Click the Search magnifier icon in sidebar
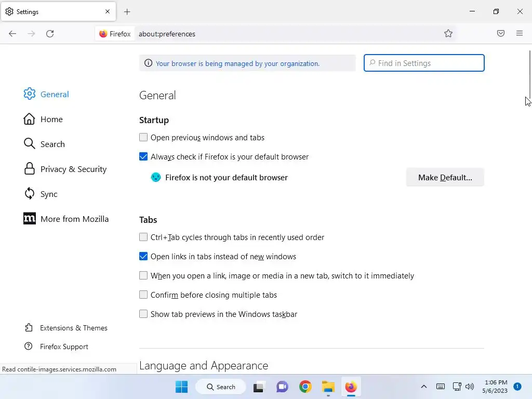The width and height of the screenshot is (532, 399). [x=29, y=144]
